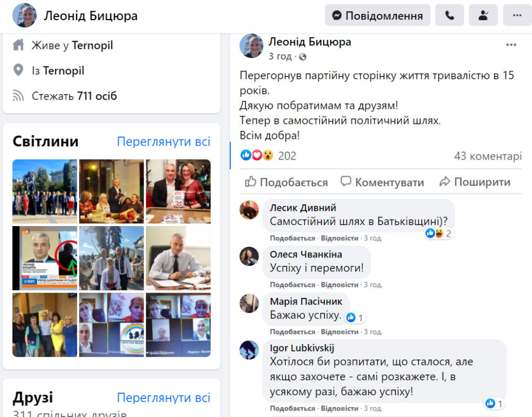Click Коментувати on the post
Viewport: 532px width, 417px height.
pyautogui.click(x=383, y=182)
